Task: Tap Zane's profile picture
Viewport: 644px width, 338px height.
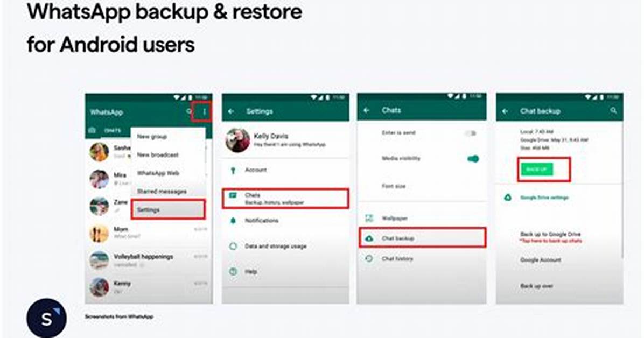Action: [99, 206]
